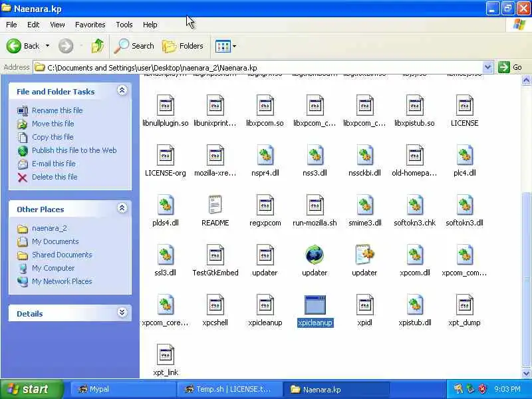Select the highlighted xpicleanup application icon
Screen dimensions: 532x399
coord(315,305)
